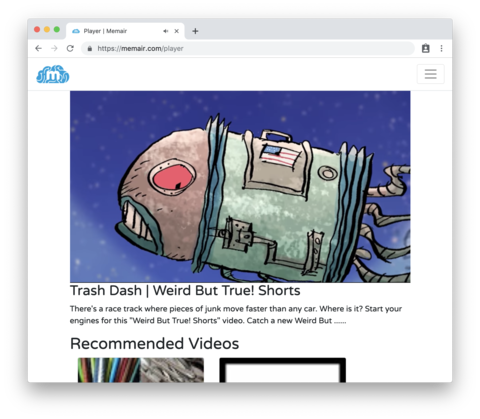Click the Recommended Videos heading

click(154, 344)
